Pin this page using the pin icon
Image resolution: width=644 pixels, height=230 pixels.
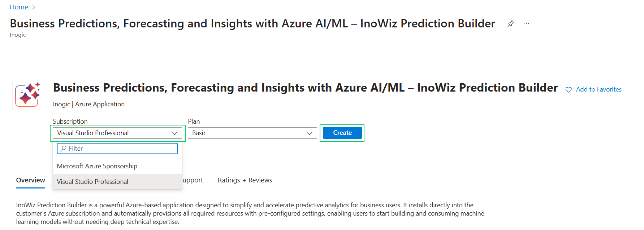(511, 24)
